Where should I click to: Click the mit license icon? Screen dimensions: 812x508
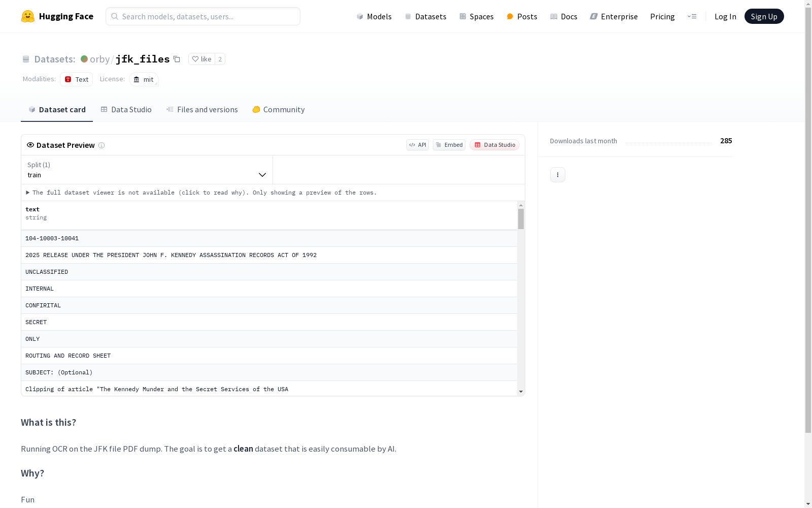tap(137, 79)
